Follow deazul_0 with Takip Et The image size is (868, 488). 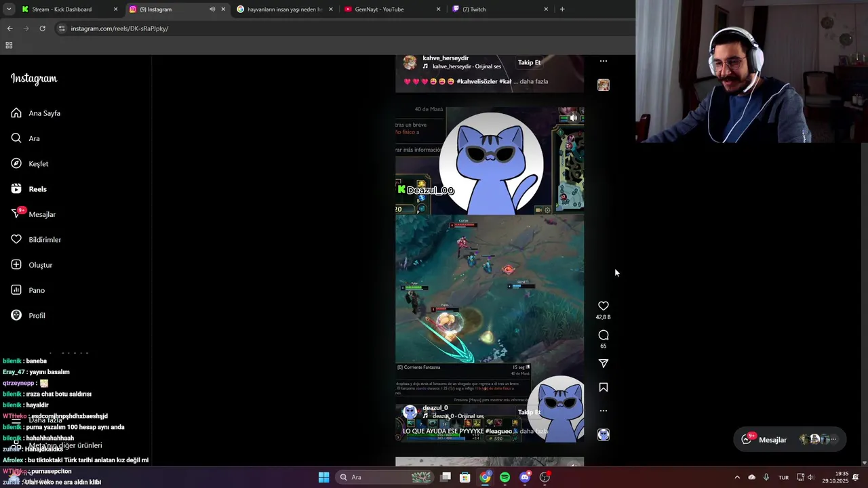coord(529,412)
